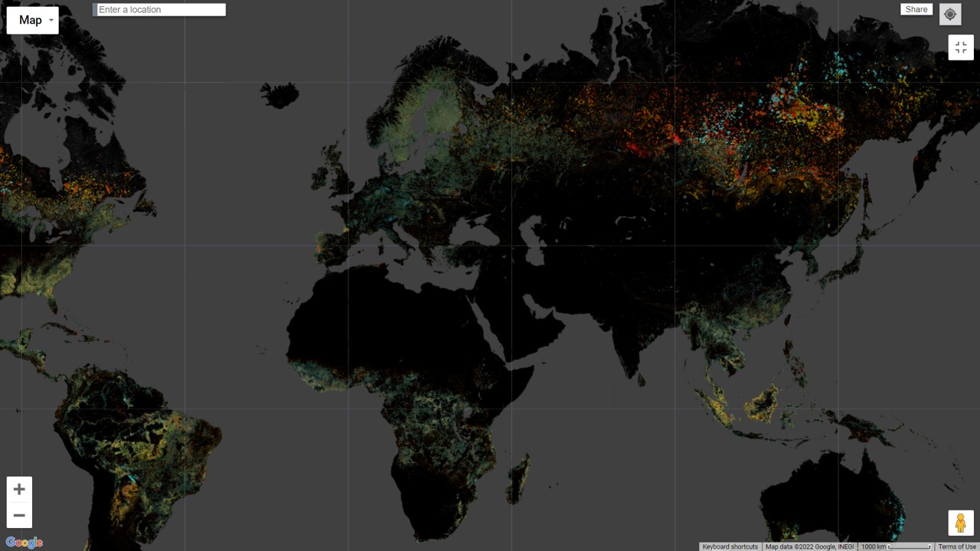Toggle the 1000 km map scale units
The width and height of the screenshot is (980, 551).
[x=895, y=546]
